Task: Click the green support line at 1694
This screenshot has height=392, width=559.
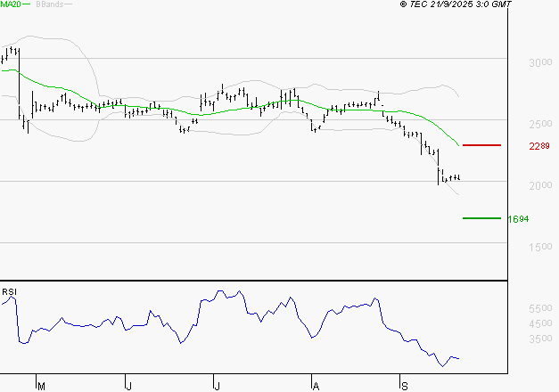Action: [x=481, y=218]
